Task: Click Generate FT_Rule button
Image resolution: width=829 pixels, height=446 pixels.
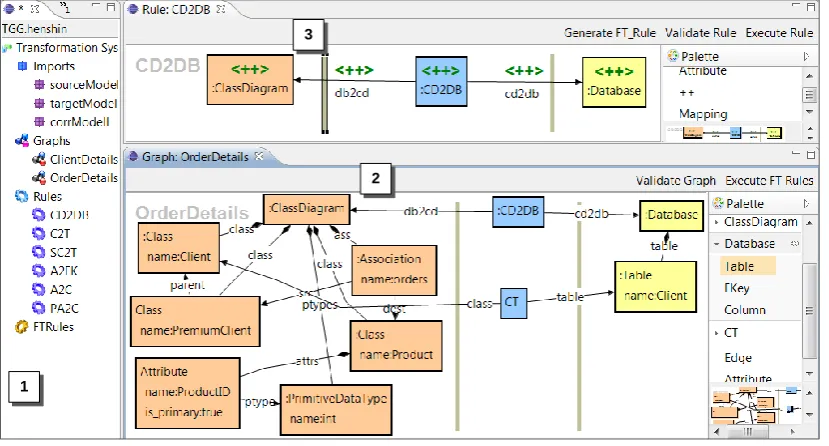Action: click(x=610, y=33)
